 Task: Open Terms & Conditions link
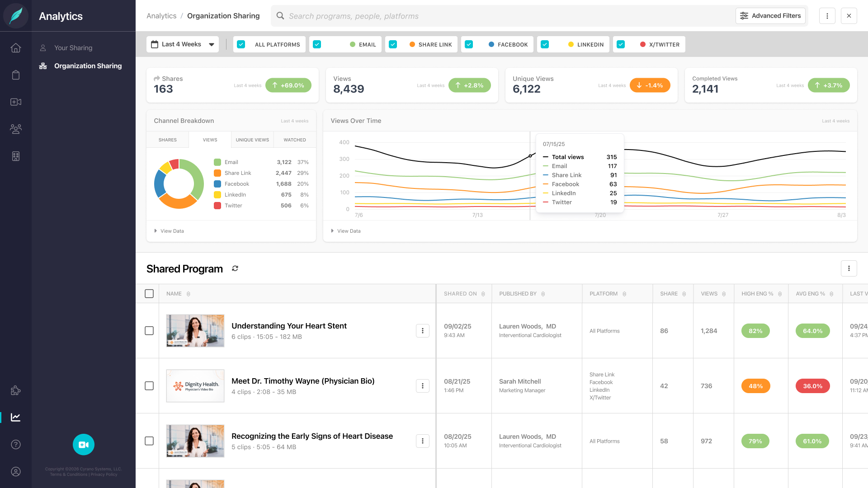[69, 474]
